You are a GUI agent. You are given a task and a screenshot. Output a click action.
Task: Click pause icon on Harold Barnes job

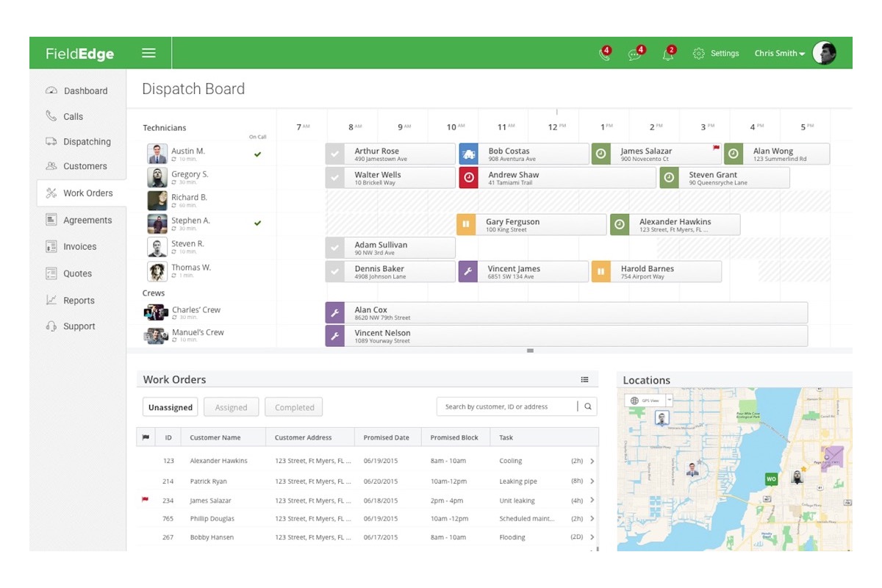(x=600, y=272)
